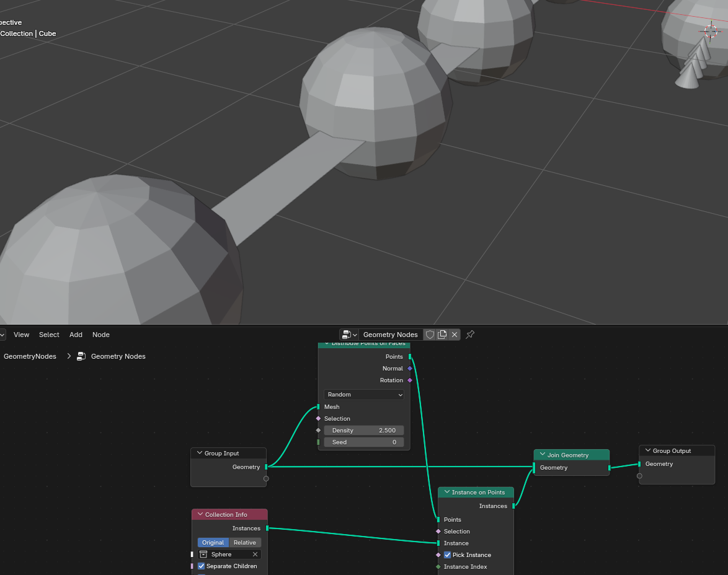Click the new/duplicate node tree icon
Viewport: 728px width, 575px height.
click(x=442, y=335)
